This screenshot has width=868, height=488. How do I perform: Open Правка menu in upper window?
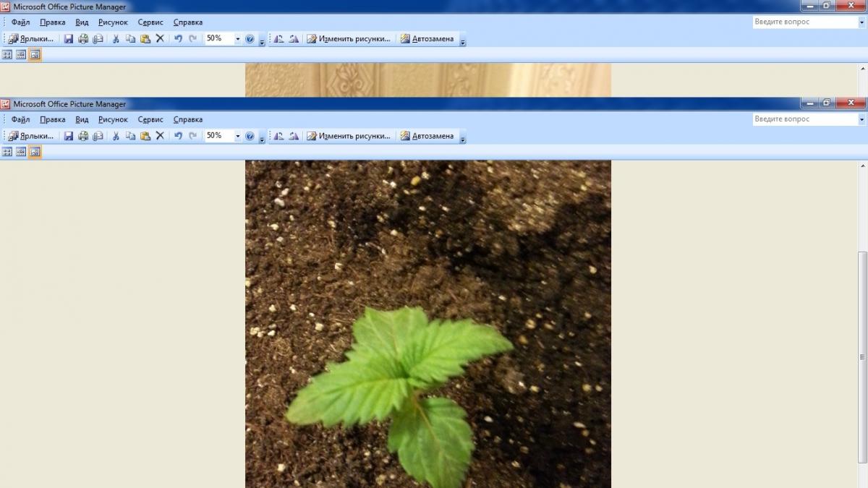tap(53, 22)
